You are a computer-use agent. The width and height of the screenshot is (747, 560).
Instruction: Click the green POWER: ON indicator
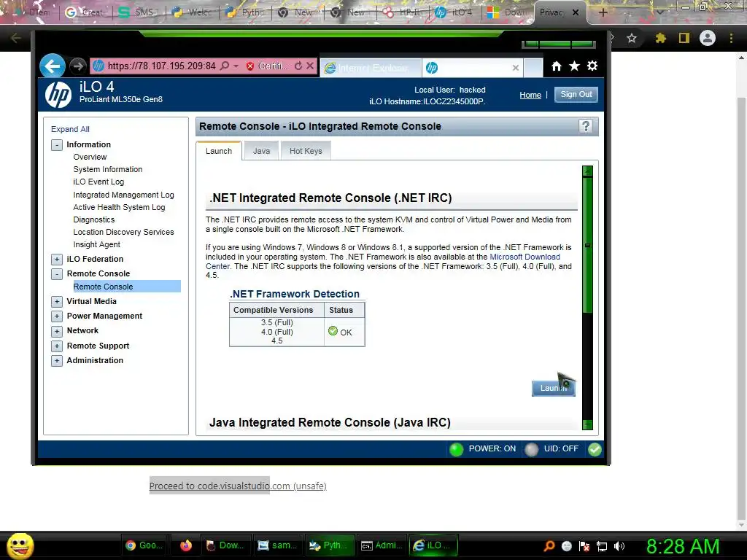click(456, 449)
